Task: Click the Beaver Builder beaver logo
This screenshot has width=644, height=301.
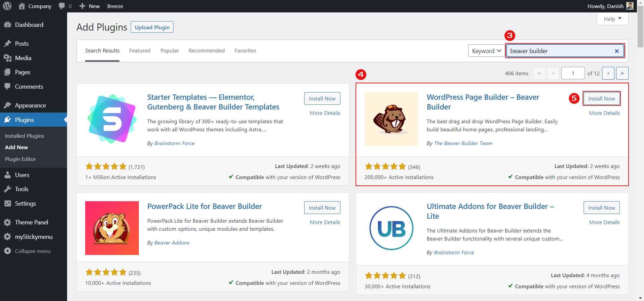Action: click(x=391, y=119)
